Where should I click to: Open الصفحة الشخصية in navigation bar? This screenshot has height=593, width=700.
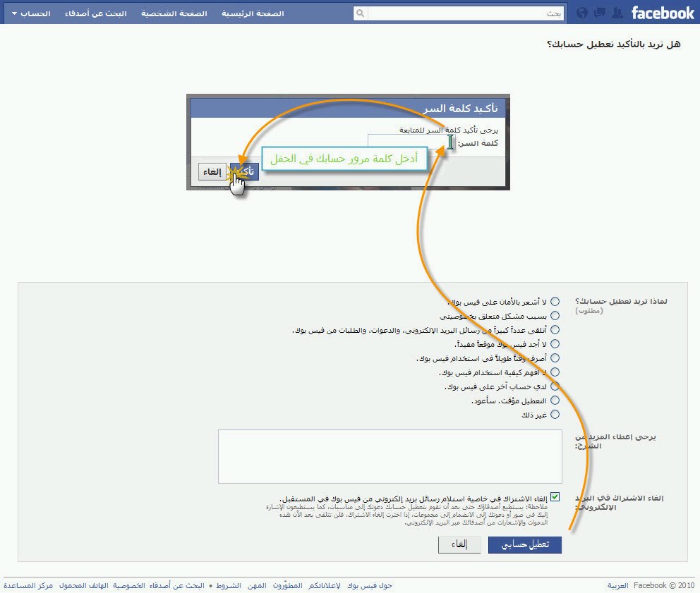174,14
